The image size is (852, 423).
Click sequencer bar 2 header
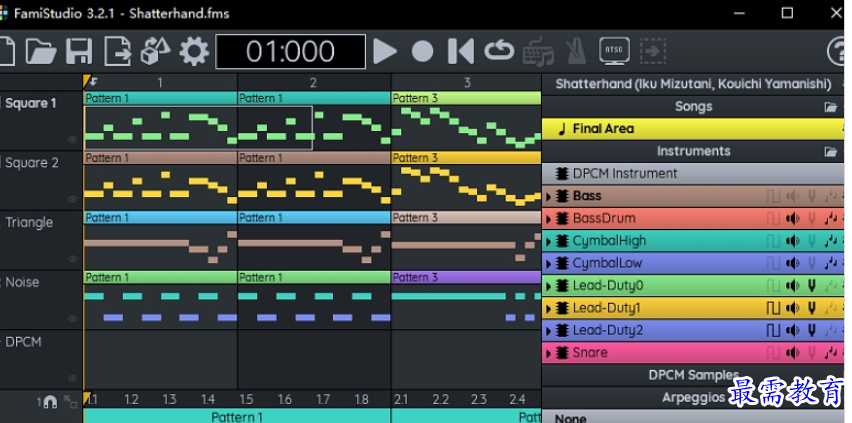coord(314,83)
